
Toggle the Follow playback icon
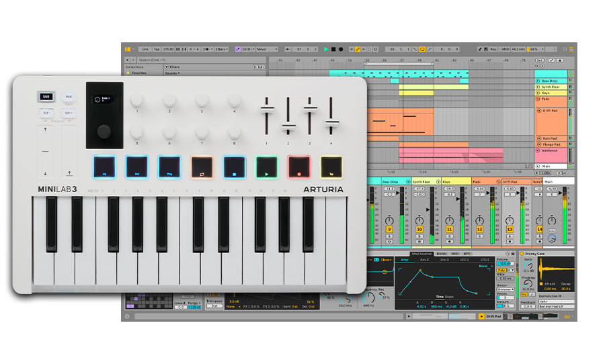pyautogui.click(x=288, y=49)
